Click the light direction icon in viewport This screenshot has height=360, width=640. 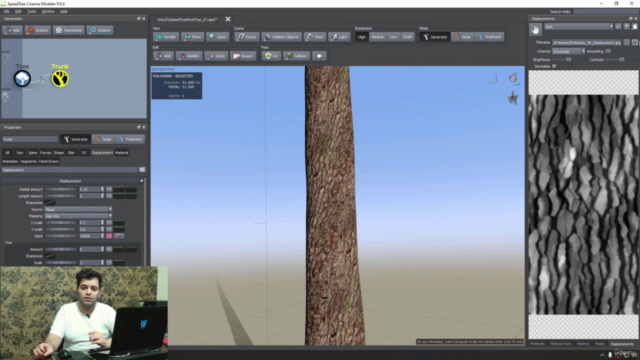coord(513,78)
